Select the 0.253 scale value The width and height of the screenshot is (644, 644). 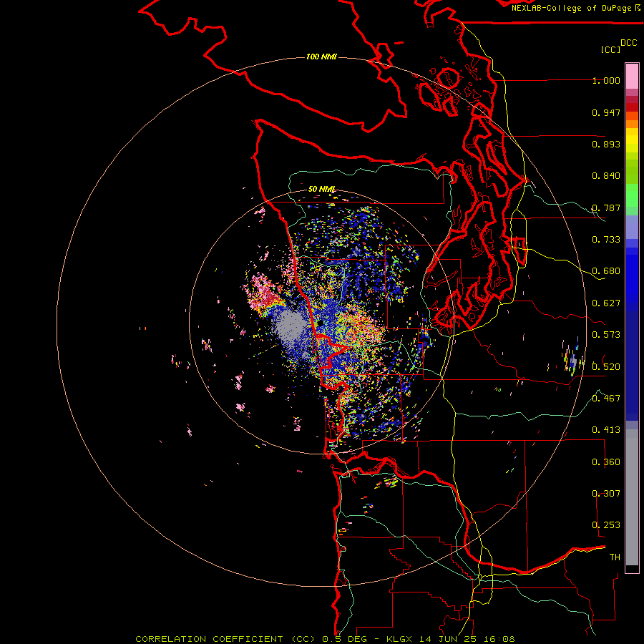click(606, 525)
